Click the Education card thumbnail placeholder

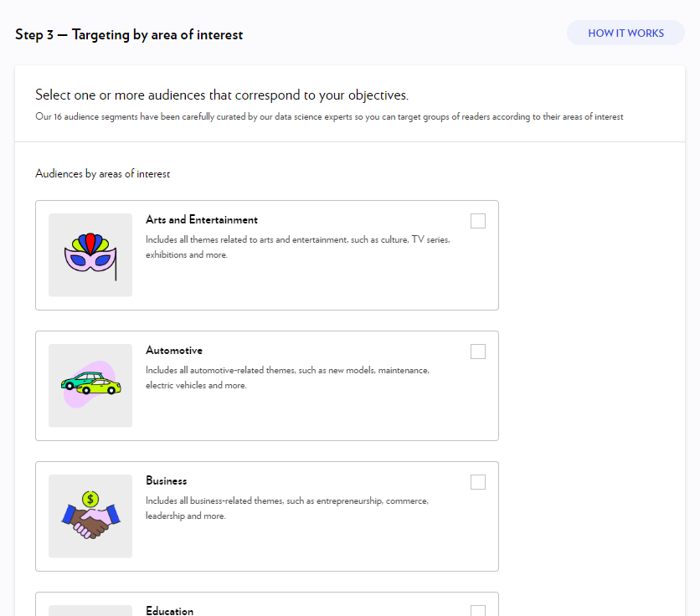[90, 610]
